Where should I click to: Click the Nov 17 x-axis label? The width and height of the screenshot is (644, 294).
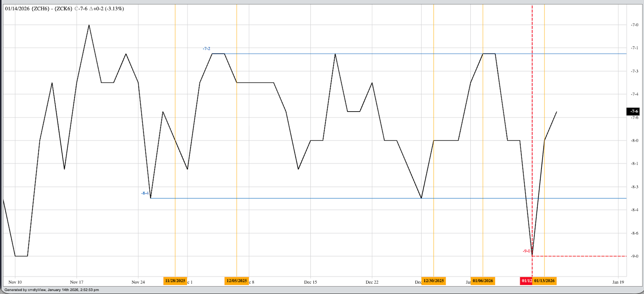76,282
